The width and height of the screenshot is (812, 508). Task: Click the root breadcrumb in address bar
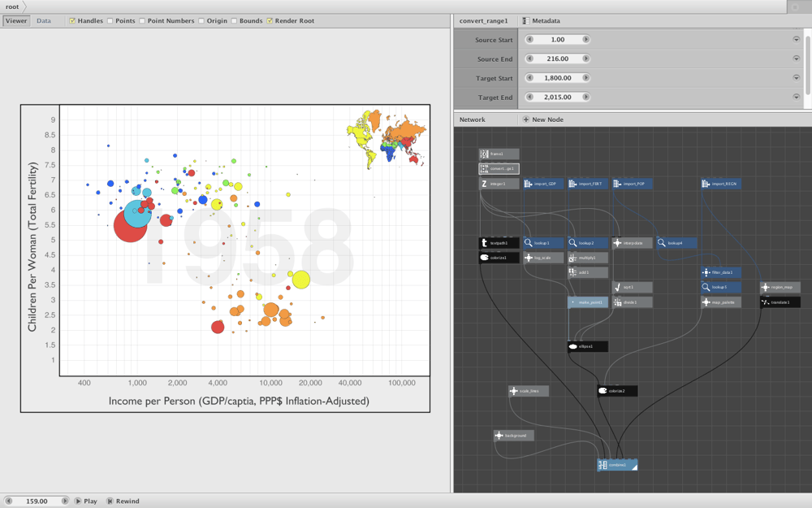(x=12, y=7)
